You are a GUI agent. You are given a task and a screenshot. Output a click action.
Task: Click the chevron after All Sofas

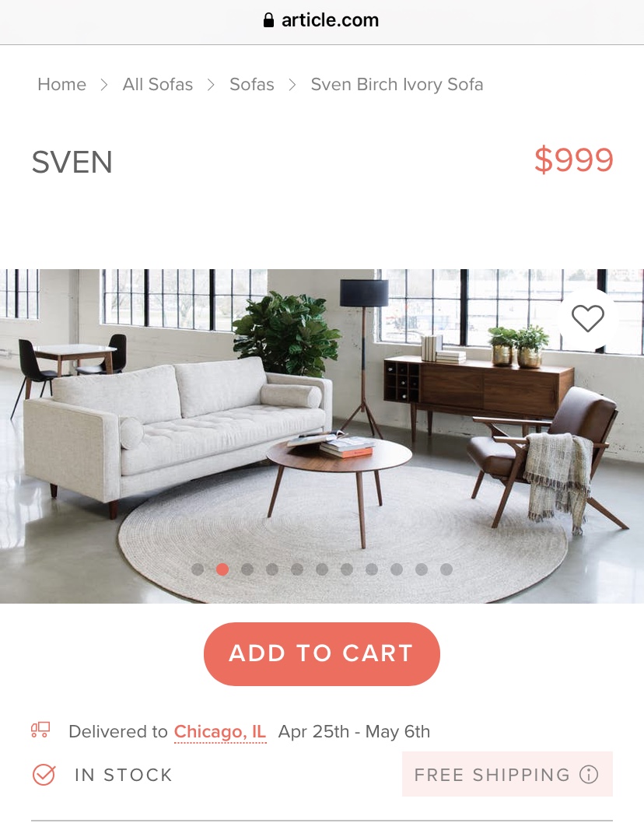pos(211,85)
